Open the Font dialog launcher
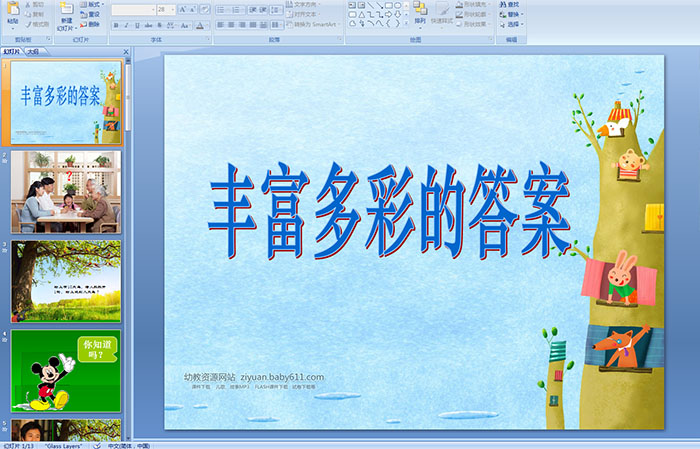The image size is (700, 449). (208, 40)
